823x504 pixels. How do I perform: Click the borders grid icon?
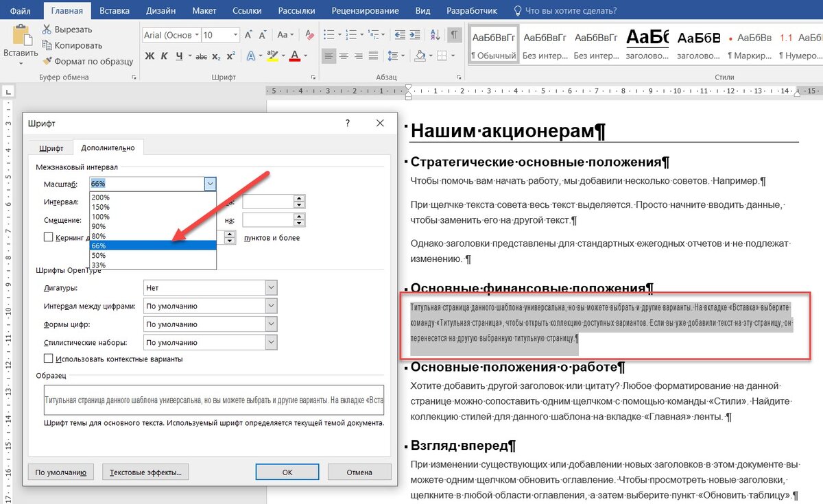(x=442, y=56)
